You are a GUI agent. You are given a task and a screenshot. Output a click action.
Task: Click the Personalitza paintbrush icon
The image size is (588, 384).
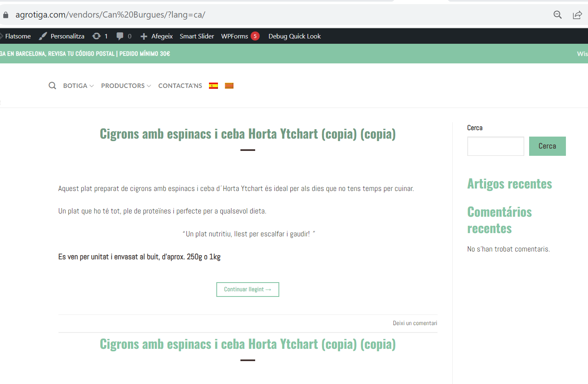point(43,36)
